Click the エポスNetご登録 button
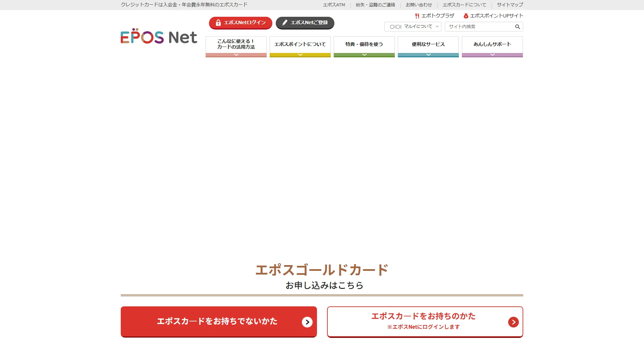This screenshot has height=362, width=644. point(305,23)
